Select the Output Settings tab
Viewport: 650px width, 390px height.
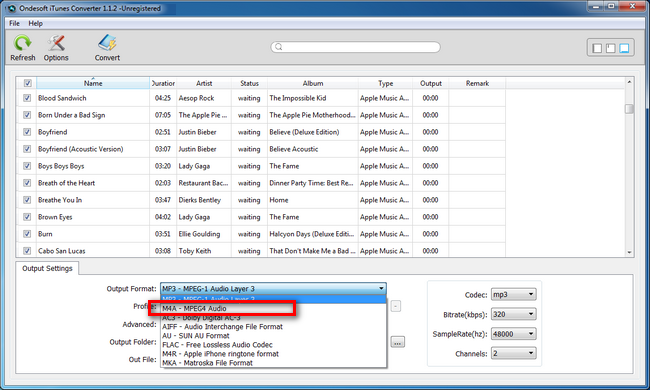[x=47, y=268]
